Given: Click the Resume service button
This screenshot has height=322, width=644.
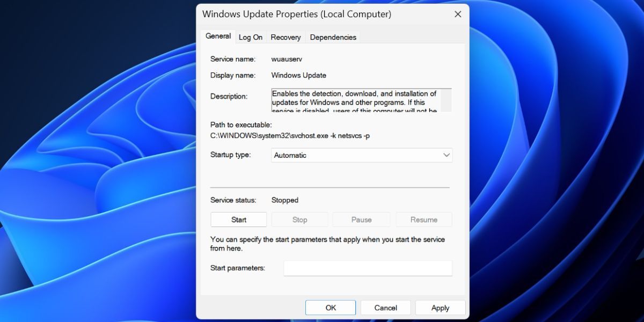Looking at the screenshot, I should coord(423,219).
